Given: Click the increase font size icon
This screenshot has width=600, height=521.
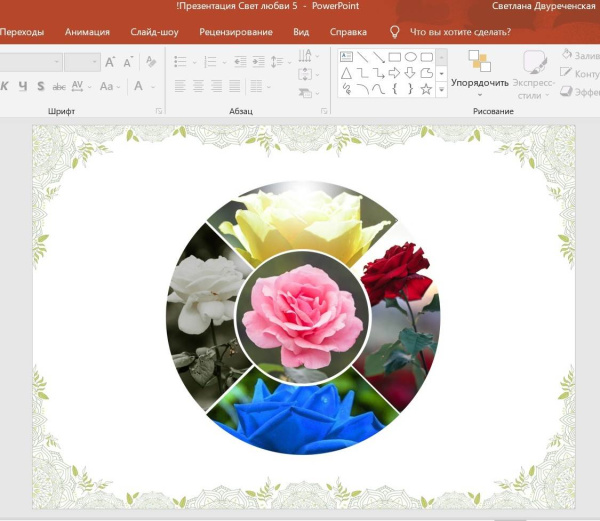Looking at the screenshot, I should click(x=110, y=62).
